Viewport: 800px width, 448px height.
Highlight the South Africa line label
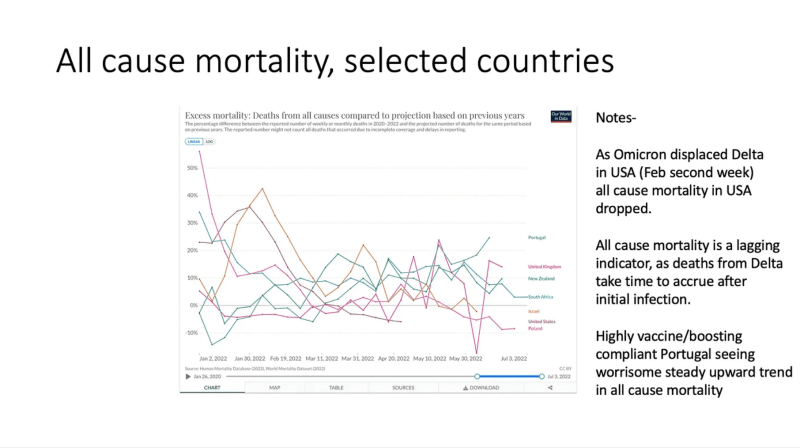[540, 296]
